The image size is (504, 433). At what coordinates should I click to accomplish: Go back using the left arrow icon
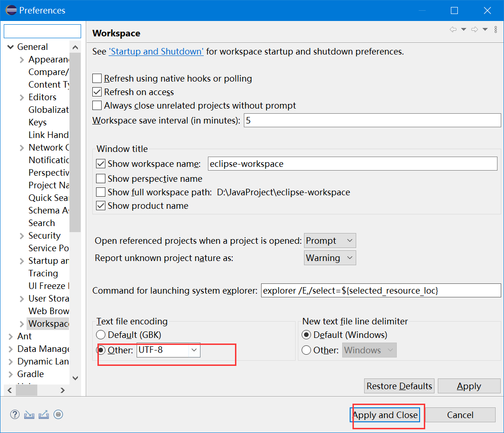[453, 29]
